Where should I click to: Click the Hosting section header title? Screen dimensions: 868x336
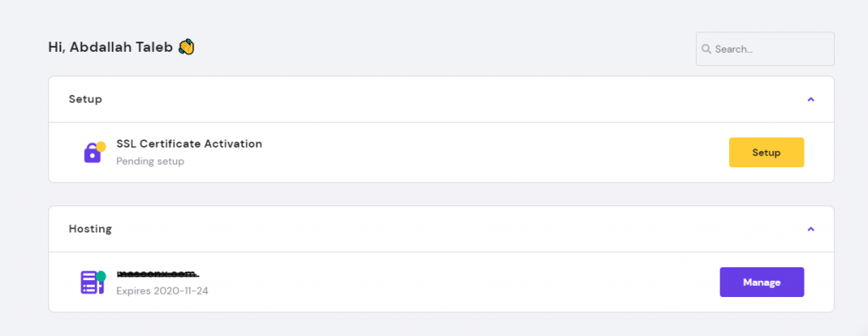[90, 228]
